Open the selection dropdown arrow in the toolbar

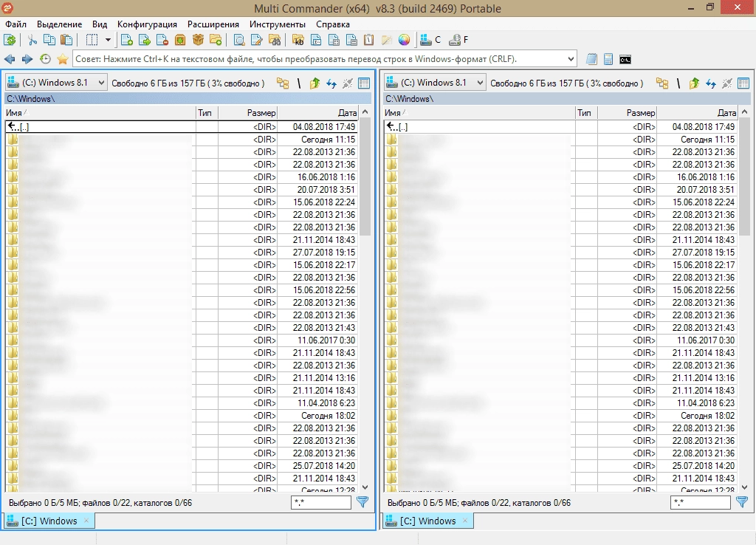108,40
